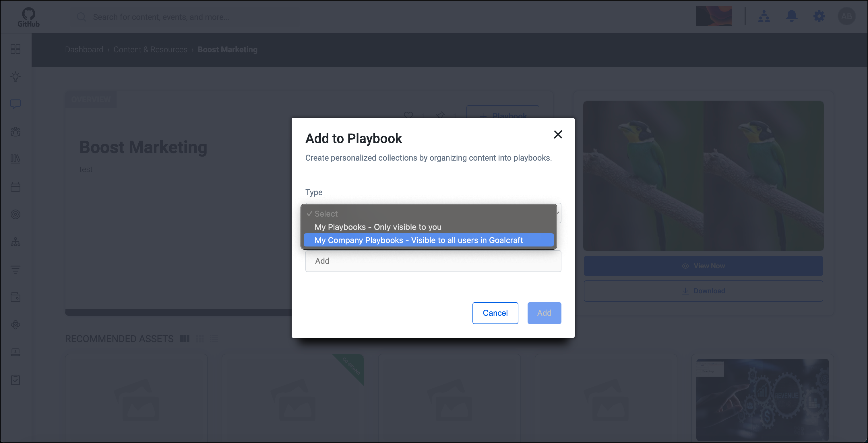Click the pin icon beside the heart
Screen dimensions: 868x443
pyautogui.click(x=440, y=115)
